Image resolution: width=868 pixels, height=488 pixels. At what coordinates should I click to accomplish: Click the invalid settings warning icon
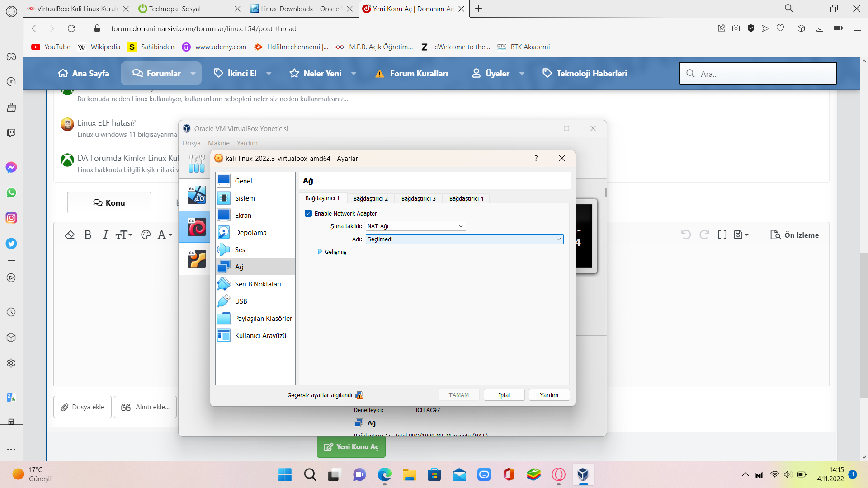(359, 395)
